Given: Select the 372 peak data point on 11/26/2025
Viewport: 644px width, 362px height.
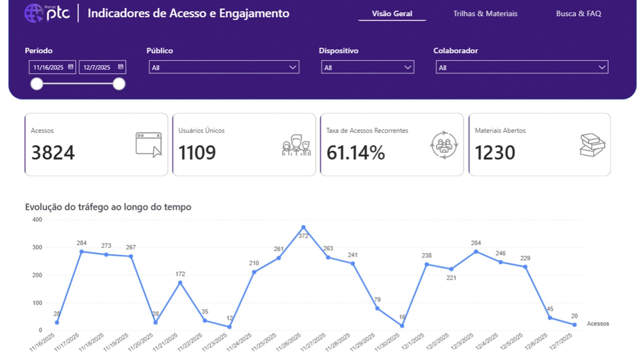Looking at the screenshot, I should 304,227.
